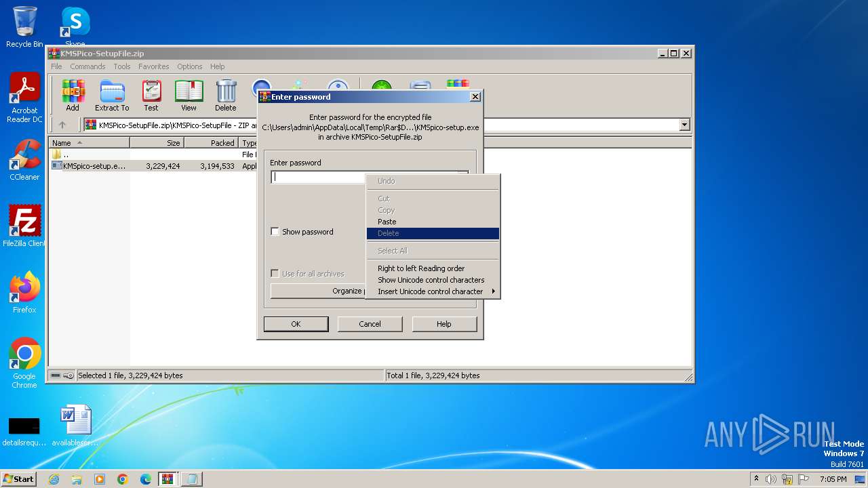The width and height of the screenshot is (868, 488).
Task: Choose Right to left Reading order
Action: (x=433, y=268)
